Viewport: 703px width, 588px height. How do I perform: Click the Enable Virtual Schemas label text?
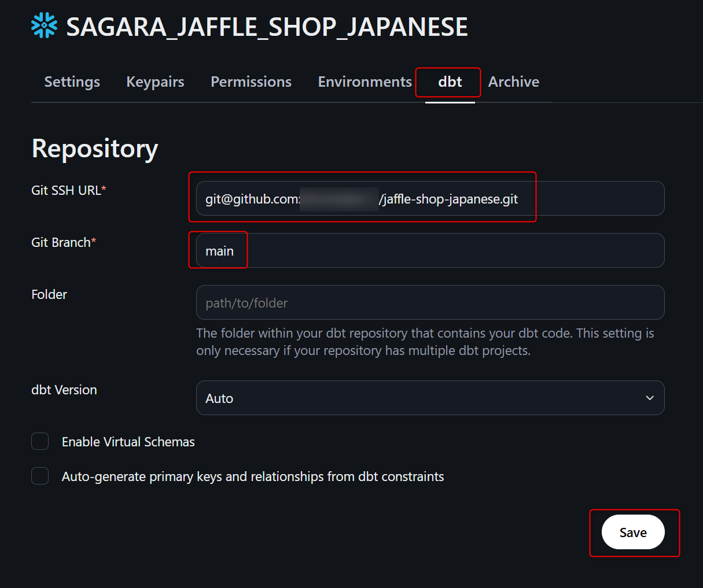click(x=128, y=442)
